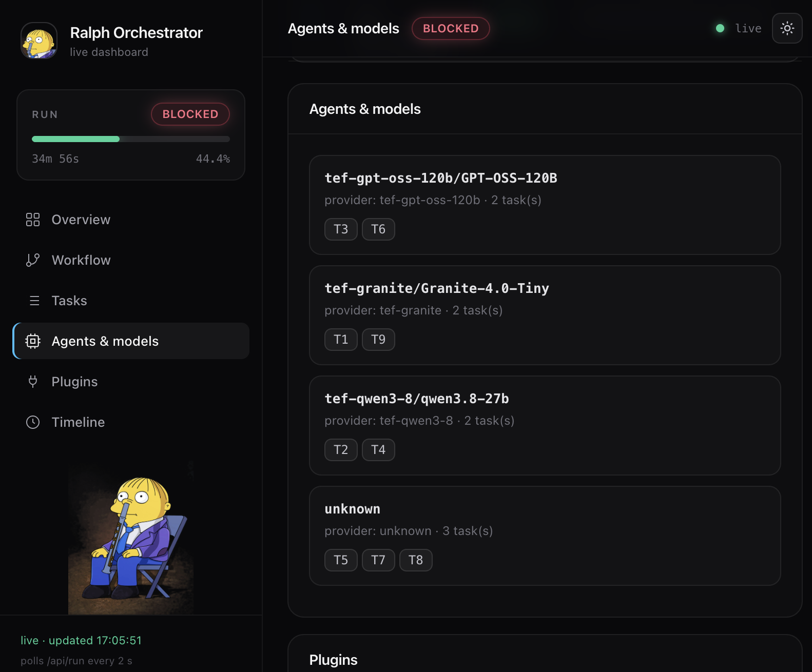Image resolution: width=812 pixels, height=672 pixels.
Task: Click the Workflow branch icon
Action: pyautogui.click(x=33, y=260)
